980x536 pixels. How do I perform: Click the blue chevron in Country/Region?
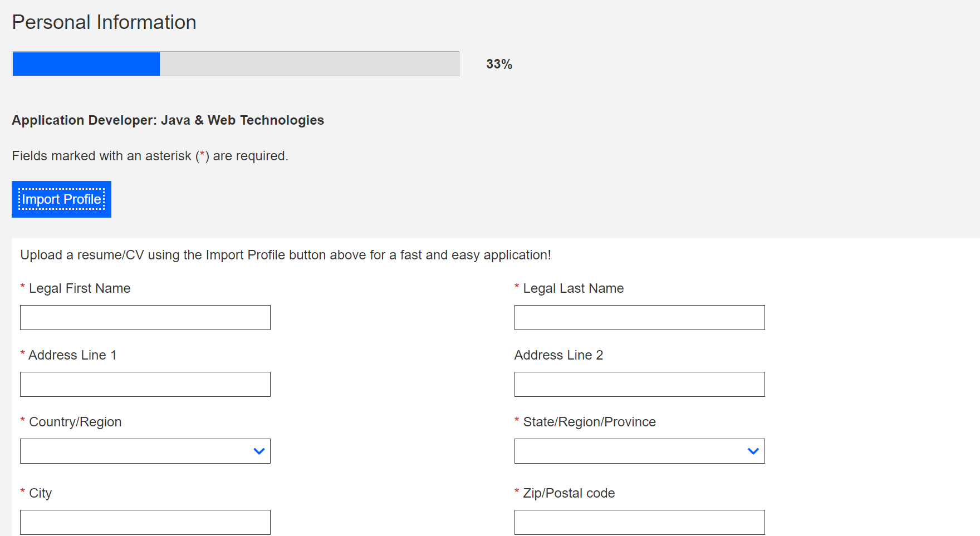click(259, 451)
